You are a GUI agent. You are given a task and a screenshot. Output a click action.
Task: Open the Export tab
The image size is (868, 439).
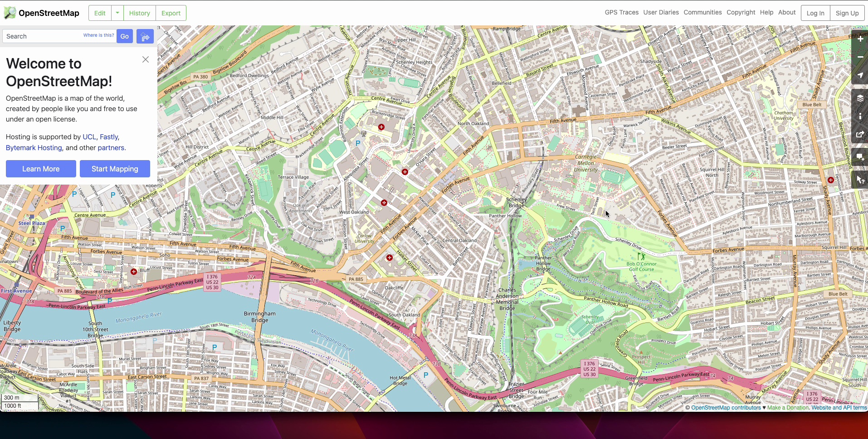(x=171, y=13)
